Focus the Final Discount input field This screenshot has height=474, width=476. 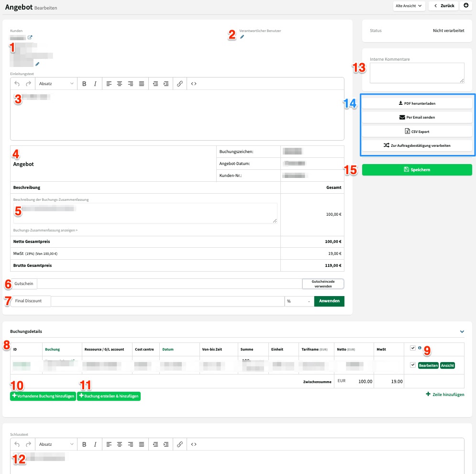(167, 301)
